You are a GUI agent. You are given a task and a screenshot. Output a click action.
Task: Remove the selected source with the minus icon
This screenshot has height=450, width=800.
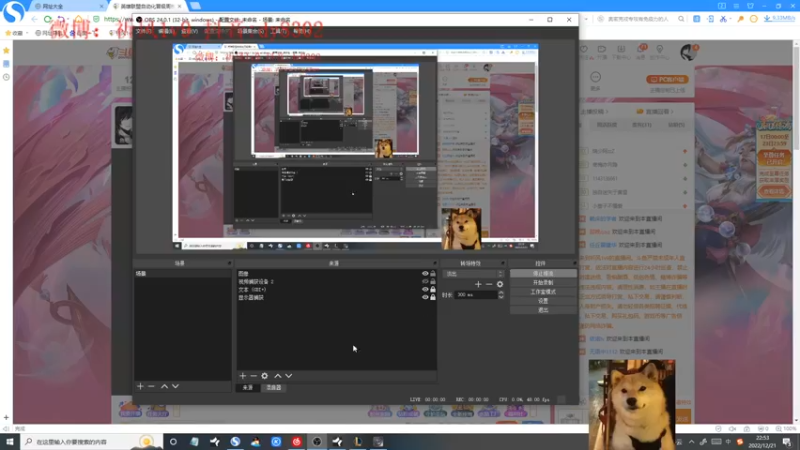(x=254, y=376)
